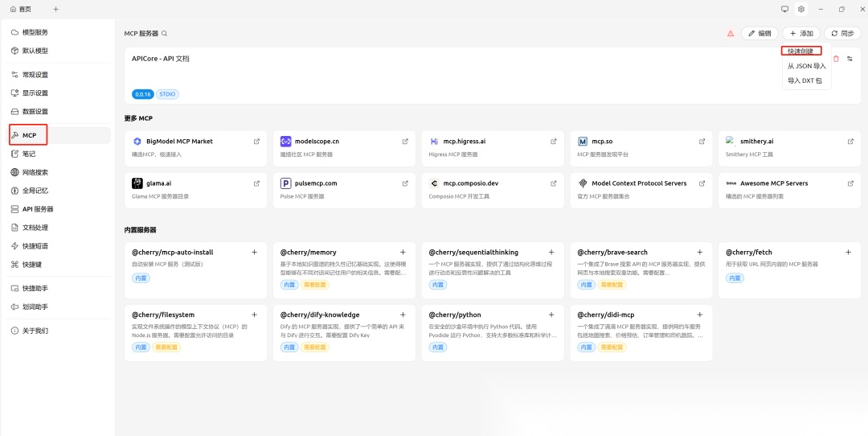Viewport: 868px width, 436px height.
Task: Click the 同步 sync button
Action: (842, 33)
